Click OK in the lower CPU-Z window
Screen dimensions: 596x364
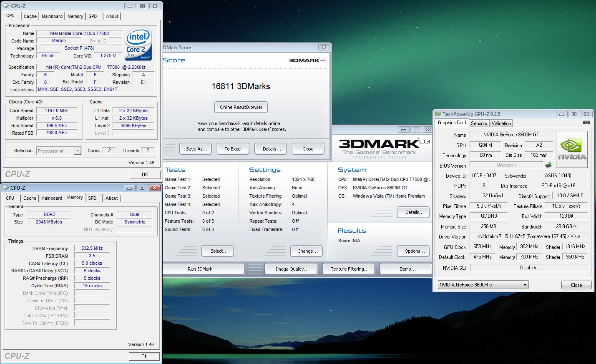click(144, 356)
